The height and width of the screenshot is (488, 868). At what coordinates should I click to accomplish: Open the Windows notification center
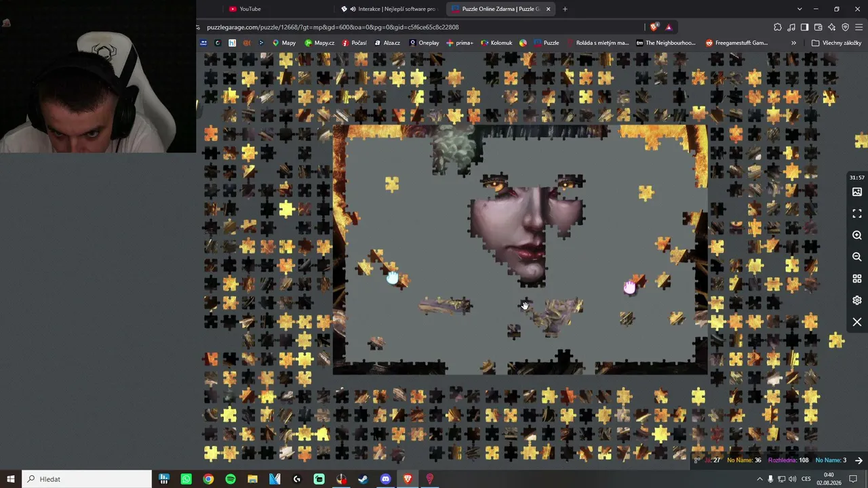[x=853, y=479]
